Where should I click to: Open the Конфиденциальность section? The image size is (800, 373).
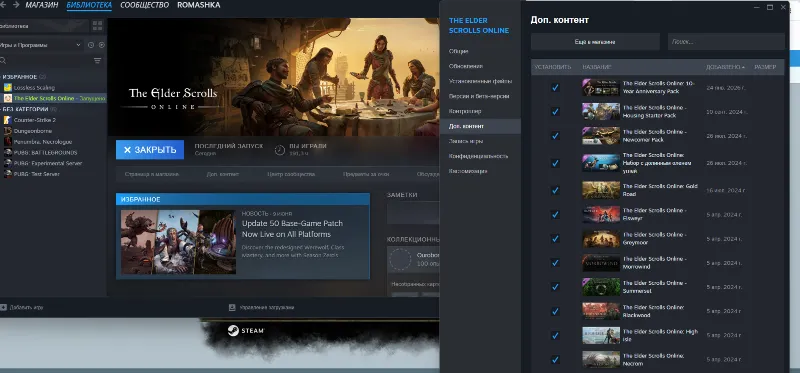click(x=480, y=156)
